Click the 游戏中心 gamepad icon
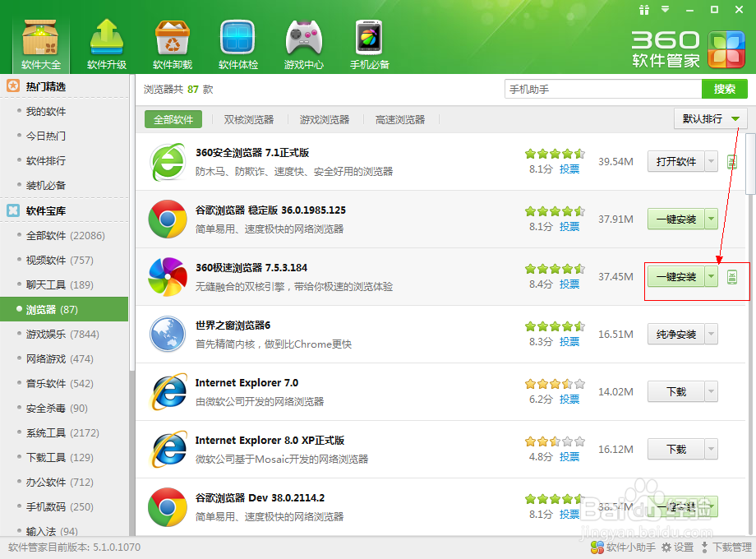This screenshot has height=559, width=756. tap(303, 37)
